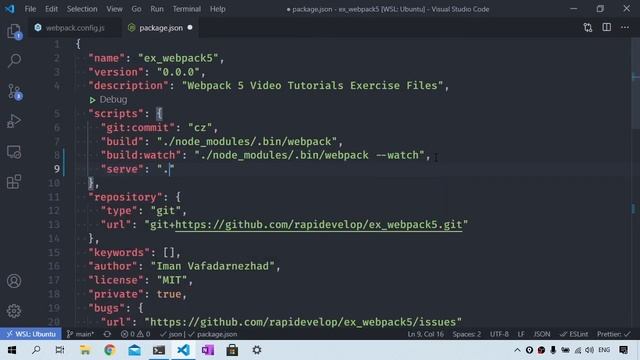
Task: Close package.json via unsaved dot
Action: click(190, 28)
